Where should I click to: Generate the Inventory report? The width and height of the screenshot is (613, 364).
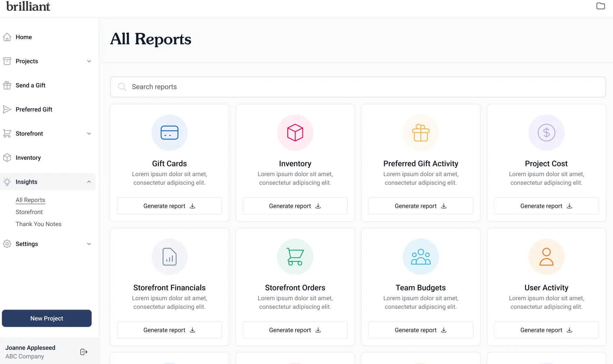295,206
